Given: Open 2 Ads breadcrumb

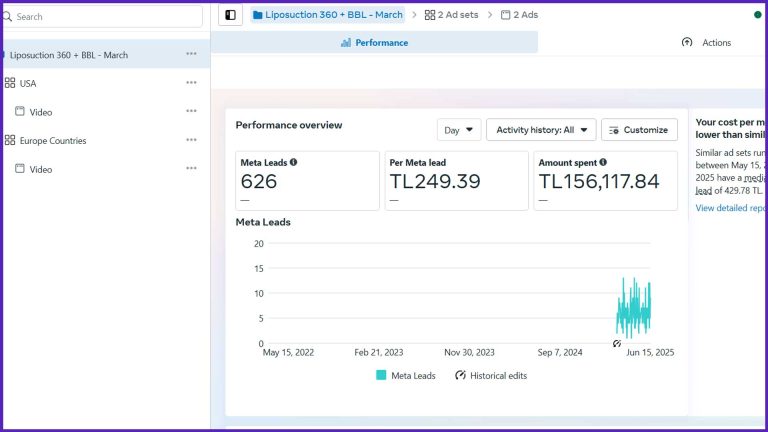Looking at the screenshot, I should coord(519,15).
